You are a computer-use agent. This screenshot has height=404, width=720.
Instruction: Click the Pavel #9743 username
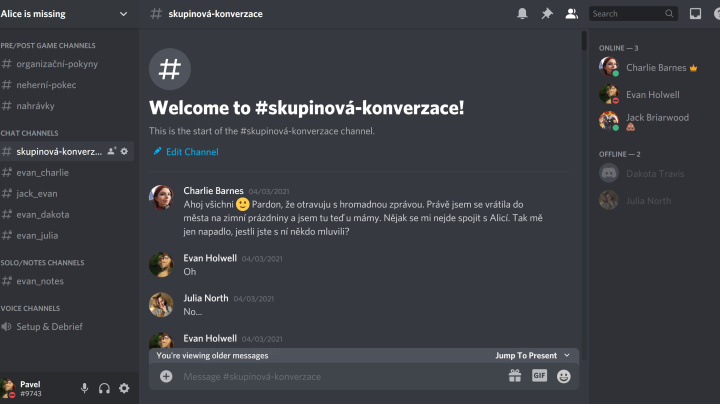pyautogui.click(x=31, y=388)
